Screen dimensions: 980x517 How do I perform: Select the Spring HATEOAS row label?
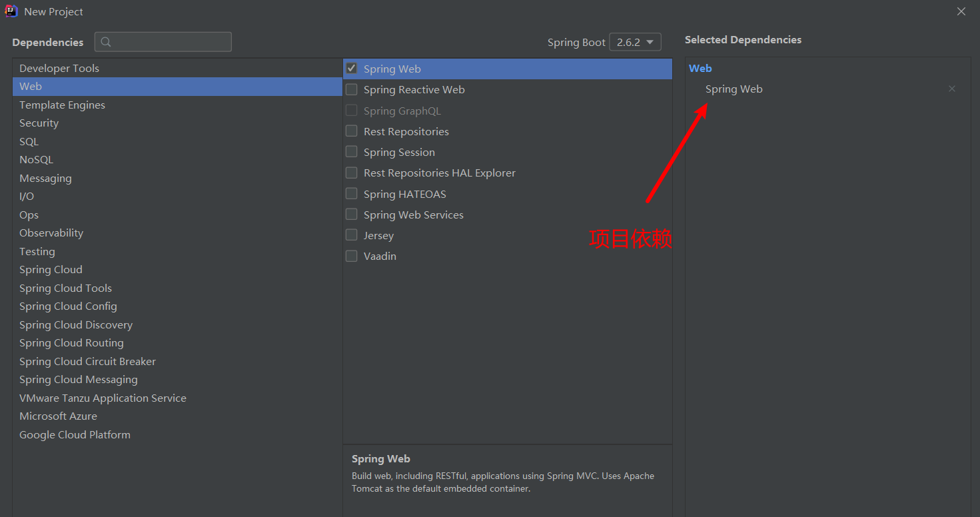click(x=405, y=194)
